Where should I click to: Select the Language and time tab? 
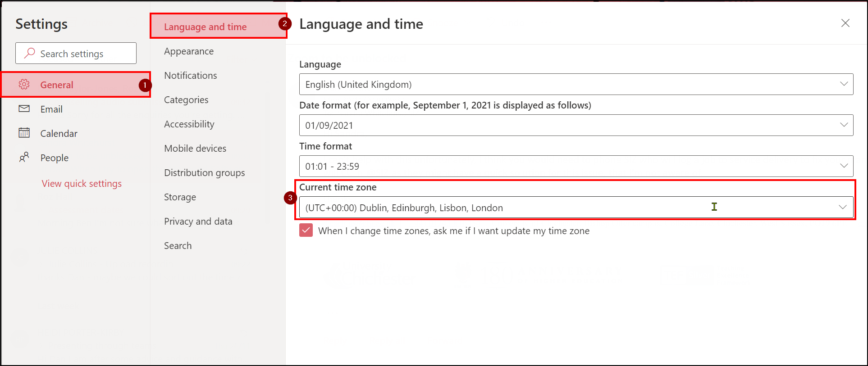(x=219, y=26)
